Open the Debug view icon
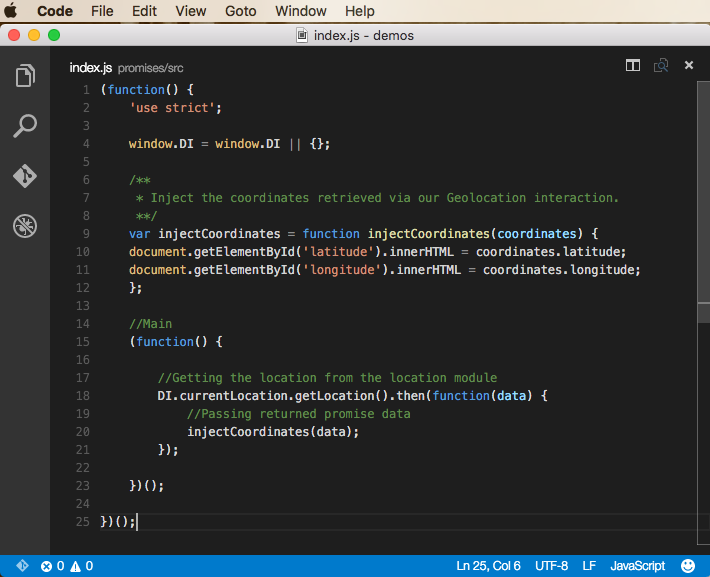This screenshot has height=577, width=710. (x=25, y=226)
